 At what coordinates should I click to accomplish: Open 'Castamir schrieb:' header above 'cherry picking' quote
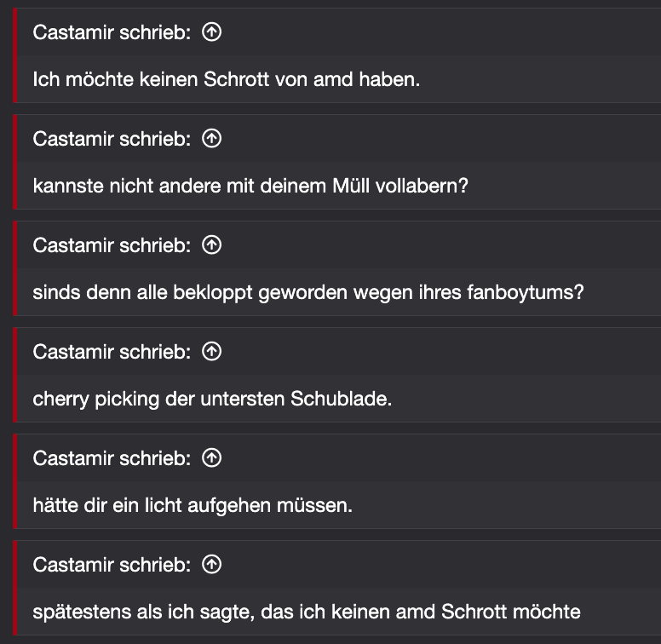tap(112, 352)
